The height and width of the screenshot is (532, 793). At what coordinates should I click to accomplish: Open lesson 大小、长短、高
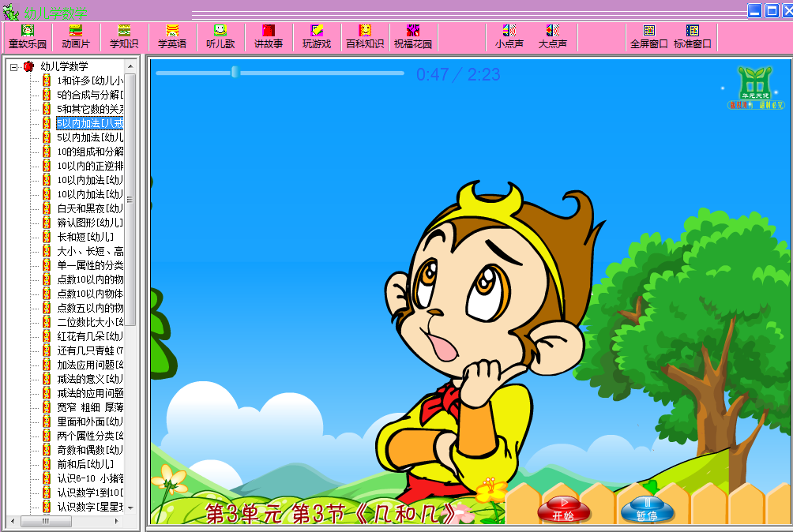click(x=89, y=251)
